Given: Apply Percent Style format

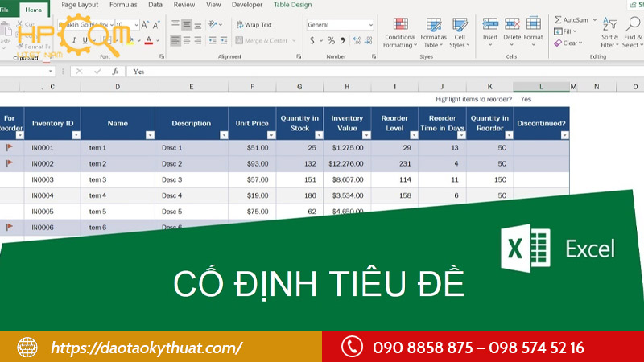Looking at the screenshot, I should [x=331, y=40].
